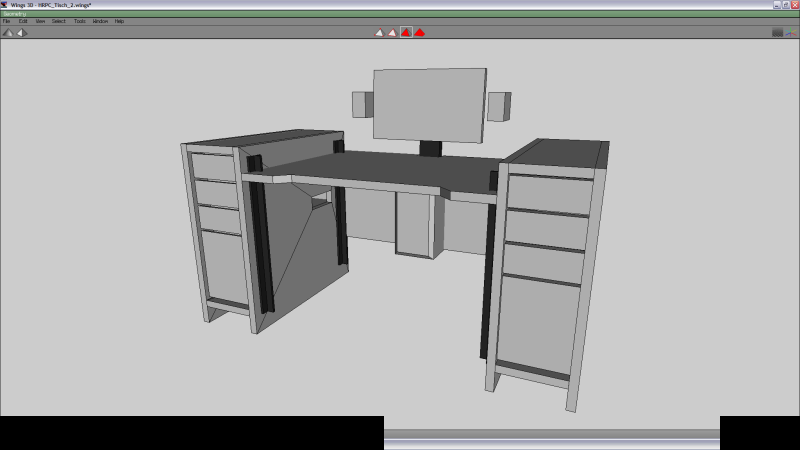The width and height of the screenshot is (800, 450).
Task: Click the large bottom drawer of right cabinet
Action: 536,325
